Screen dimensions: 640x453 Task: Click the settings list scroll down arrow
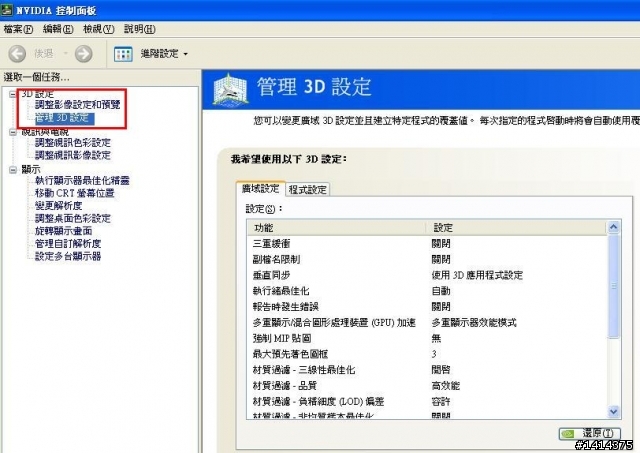tap(613, 411)
